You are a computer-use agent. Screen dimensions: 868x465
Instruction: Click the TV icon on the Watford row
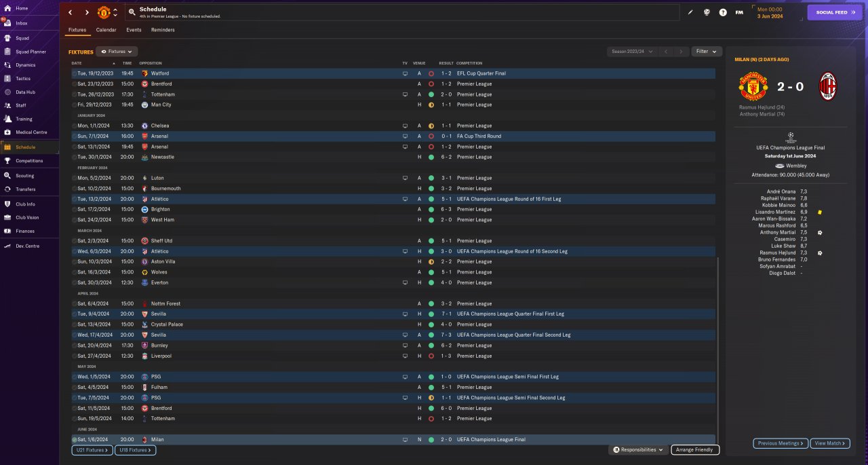pyautogui.click(x=406, y=73)
